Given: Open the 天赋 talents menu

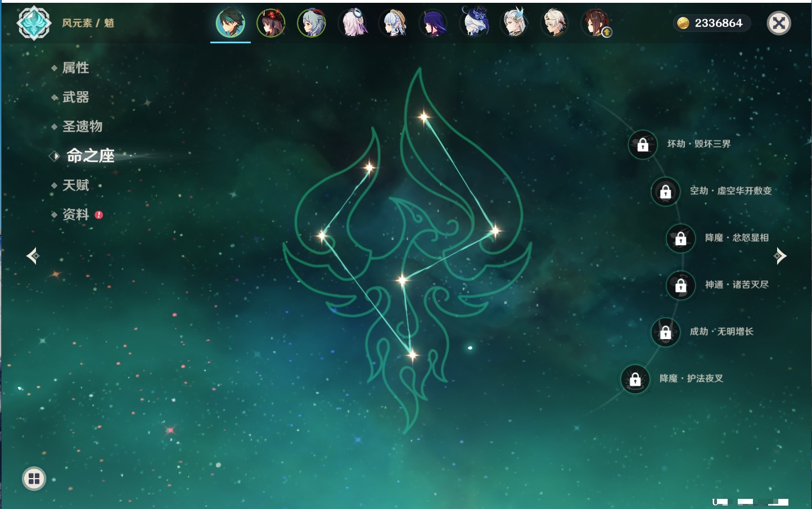Looking at the screenshot, I should tap(75, 185).
